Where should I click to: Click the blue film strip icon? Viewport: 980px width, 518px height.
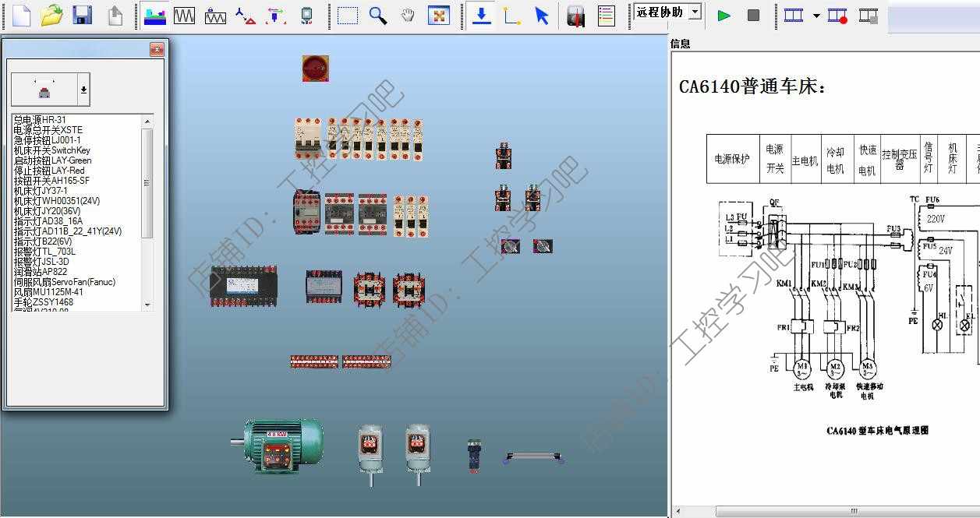pos(794,15)
